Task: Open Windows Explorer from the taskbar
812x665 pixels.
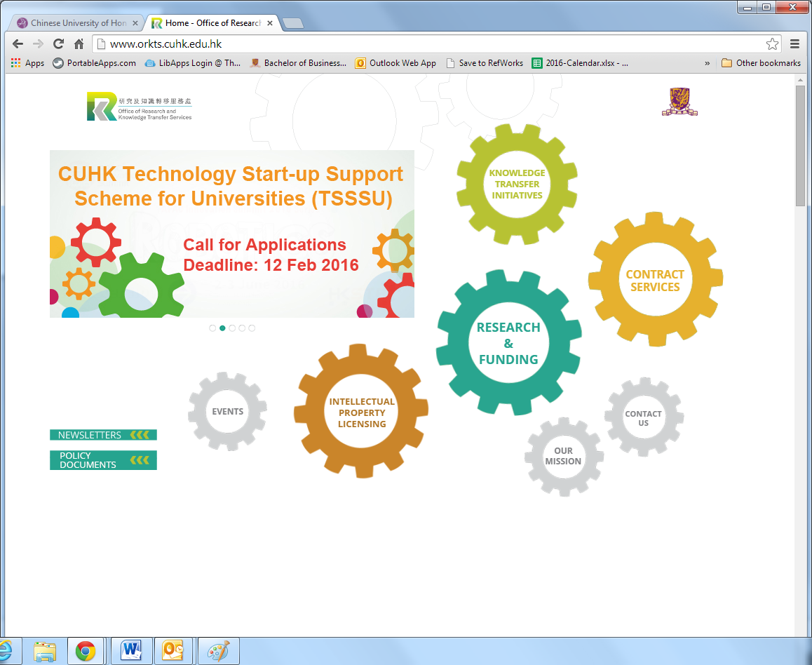Action: [x=45, y=651]
